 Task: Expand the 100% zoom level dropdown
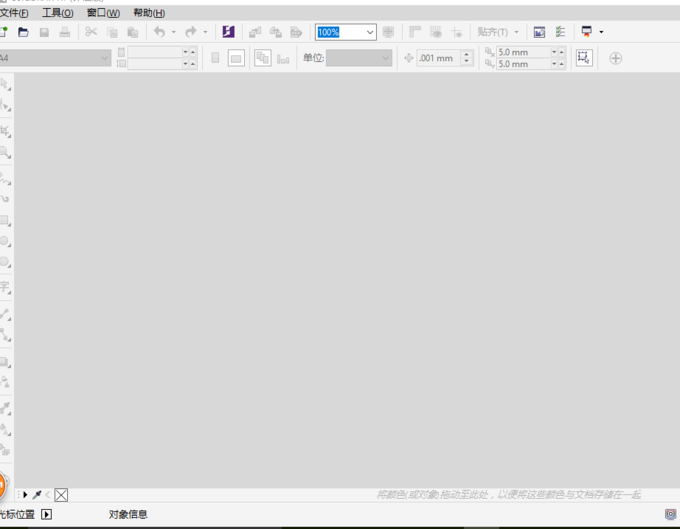click(369, 32)
